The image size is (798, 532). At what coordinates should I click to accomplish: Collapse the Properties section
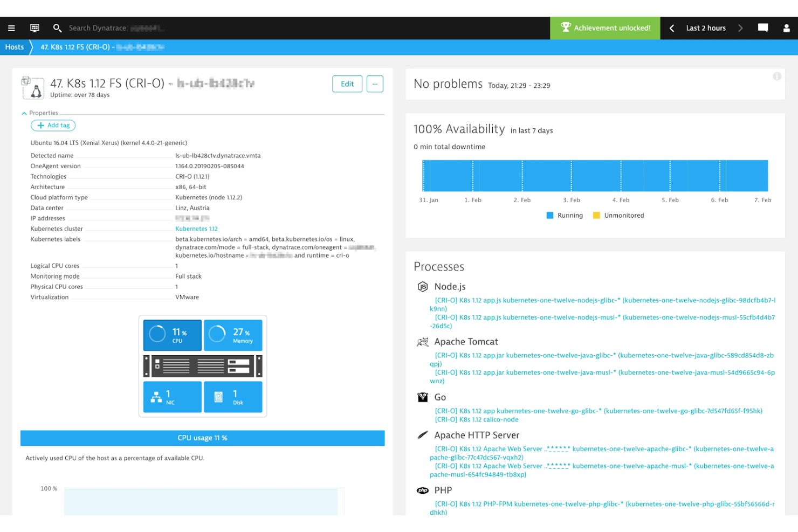40,113
